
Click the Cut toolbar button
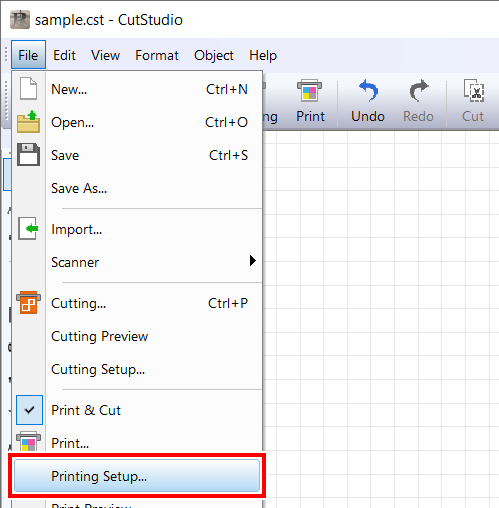click(473, 101)
